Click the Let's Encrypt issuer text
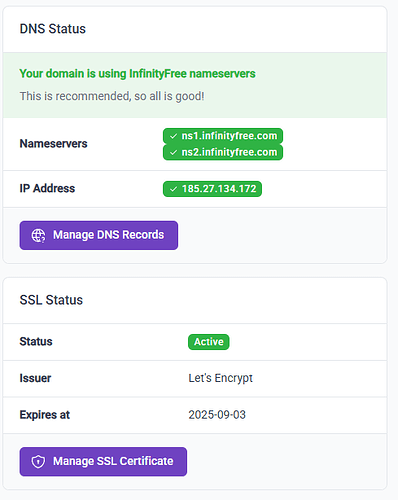Viewport: 398px width, 500px height. (x=221, y=378)
